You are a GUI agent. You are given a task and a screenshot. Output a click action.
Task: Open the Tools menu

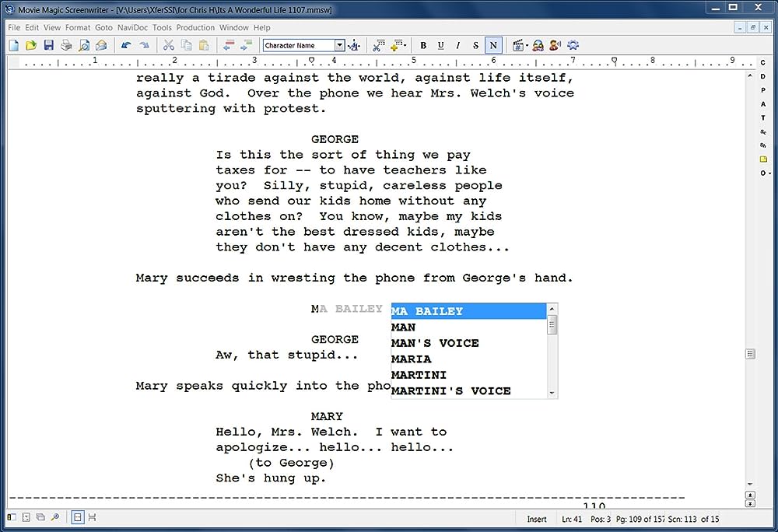[x=162, y=28]
